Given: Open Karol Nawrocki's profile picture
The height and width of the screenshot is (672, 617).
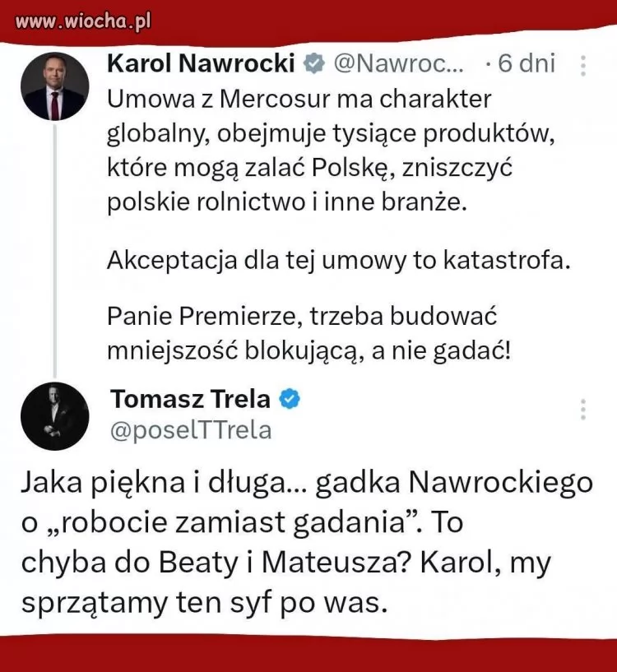Looking at the screenshot, I should [x=54, y=86].
